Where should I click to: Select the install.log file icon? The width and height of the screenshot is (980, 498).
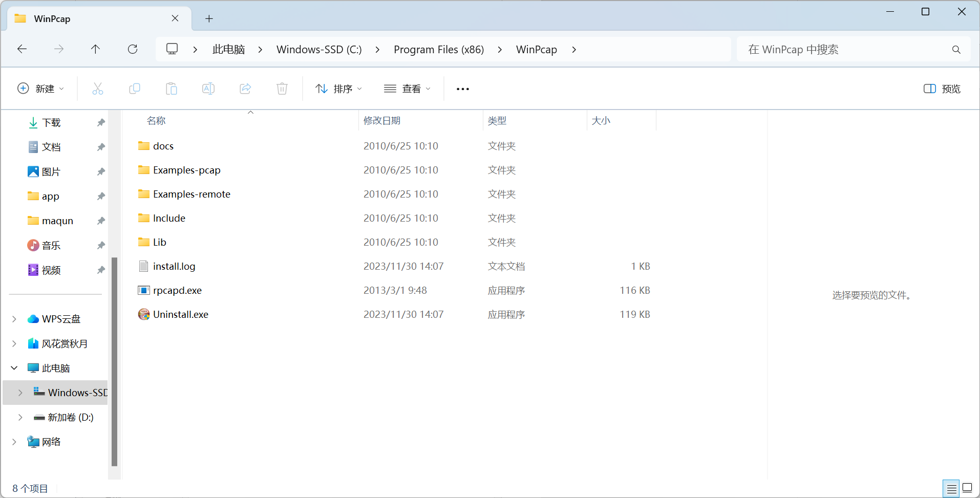(144, 266)
